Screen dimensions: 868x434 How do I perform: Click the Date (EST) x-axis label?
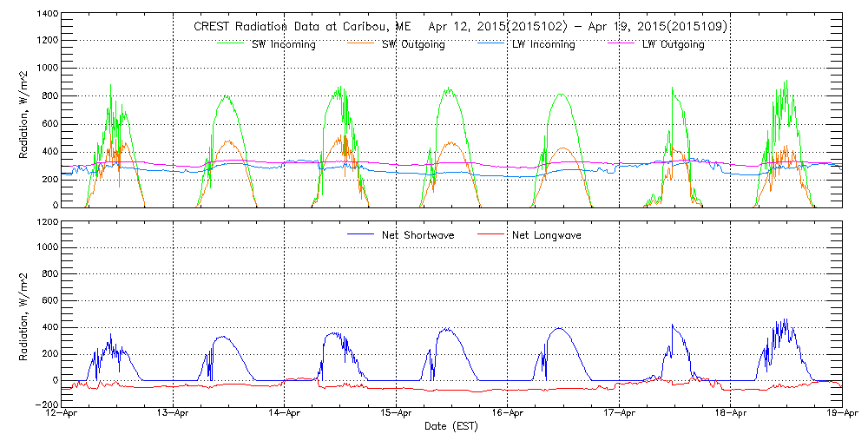click(x=452, y=426)
